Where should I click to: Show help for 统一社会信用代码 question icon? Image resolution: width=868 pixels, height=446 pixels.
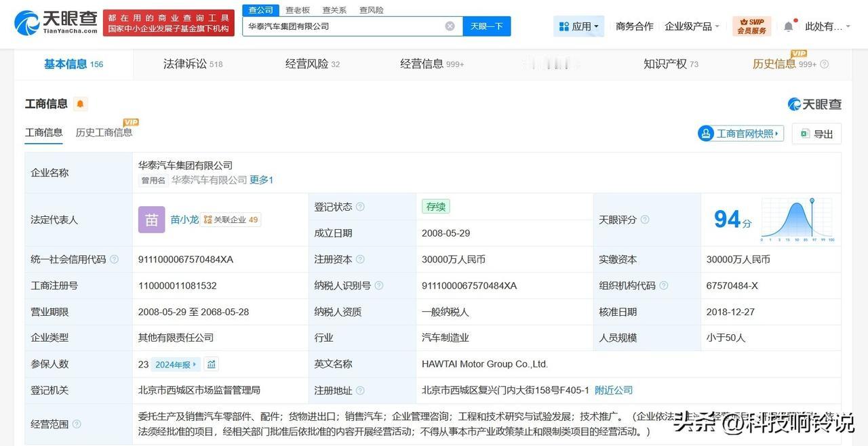click(114, 260)
